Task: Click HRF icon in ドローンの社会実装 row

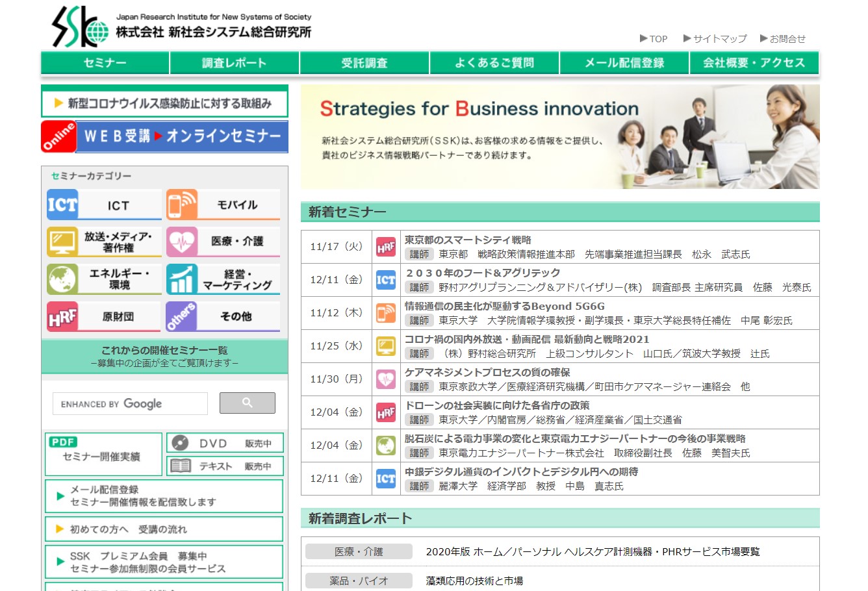Action: [386, 412]
